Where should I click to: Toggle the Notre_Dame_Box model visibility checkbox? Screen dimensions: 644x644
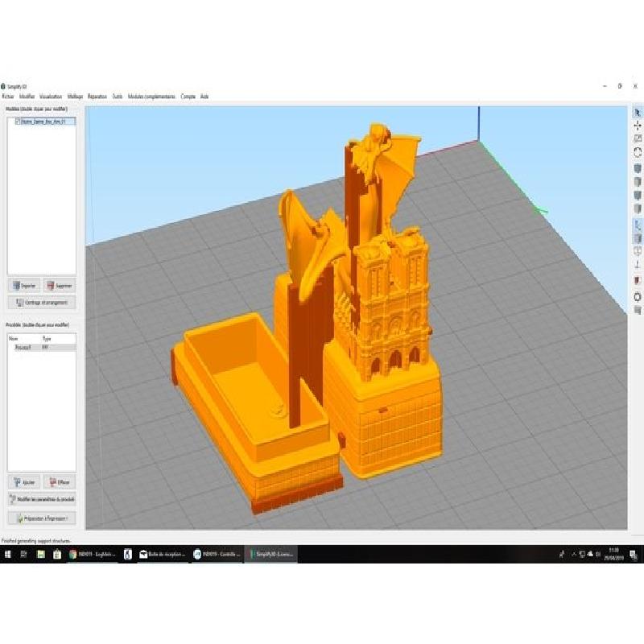[18, 122]
